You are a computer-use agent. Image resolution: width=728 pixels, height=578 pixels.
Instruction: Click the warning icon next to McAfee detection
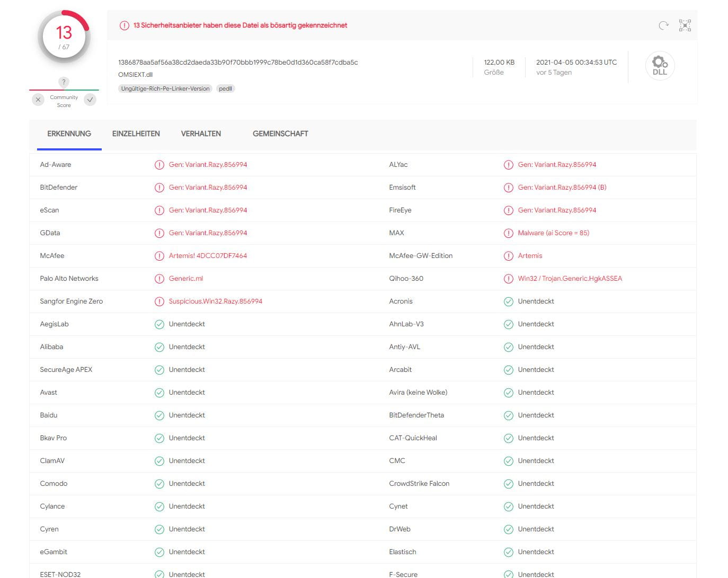159,256
